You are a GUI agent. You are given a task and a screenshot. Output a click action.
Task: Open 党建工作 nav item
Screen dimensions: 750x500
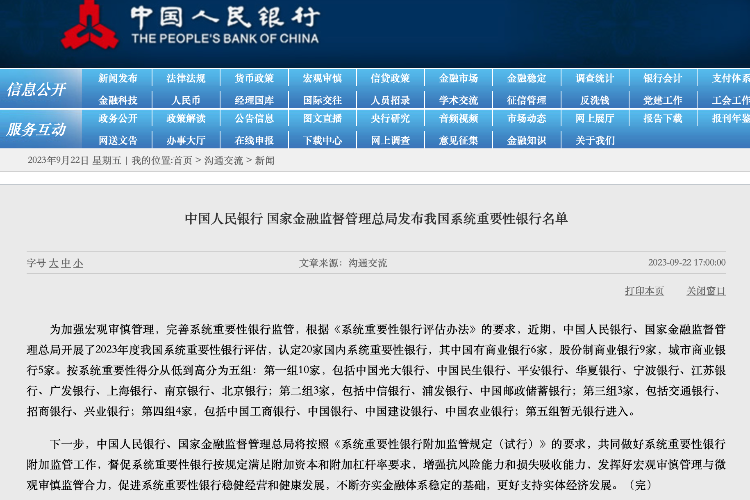tap(662, 100)
